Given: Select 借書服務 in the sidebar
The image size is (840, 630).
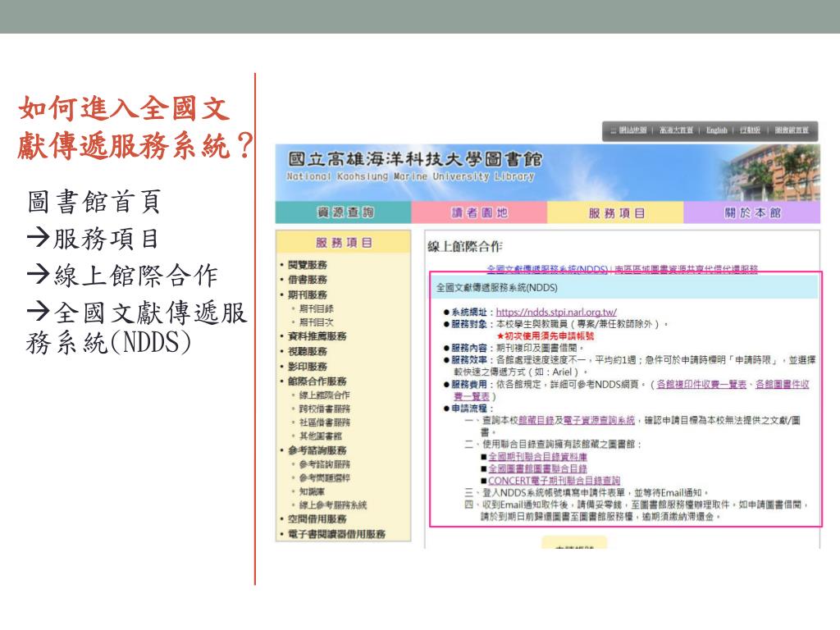Looking at the screenshot, I should (308, 279).
